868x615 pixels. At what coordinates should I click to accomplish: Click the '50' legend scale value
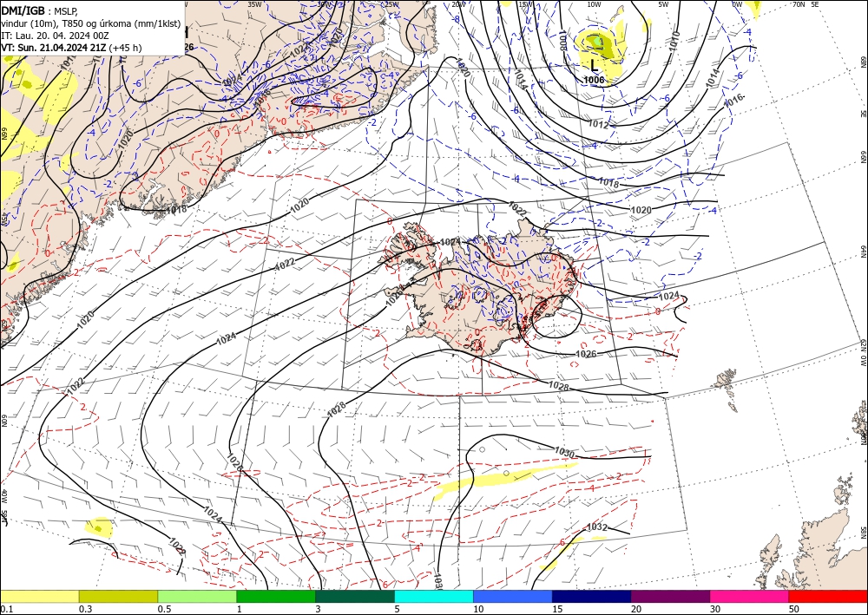tap(794, 609)
